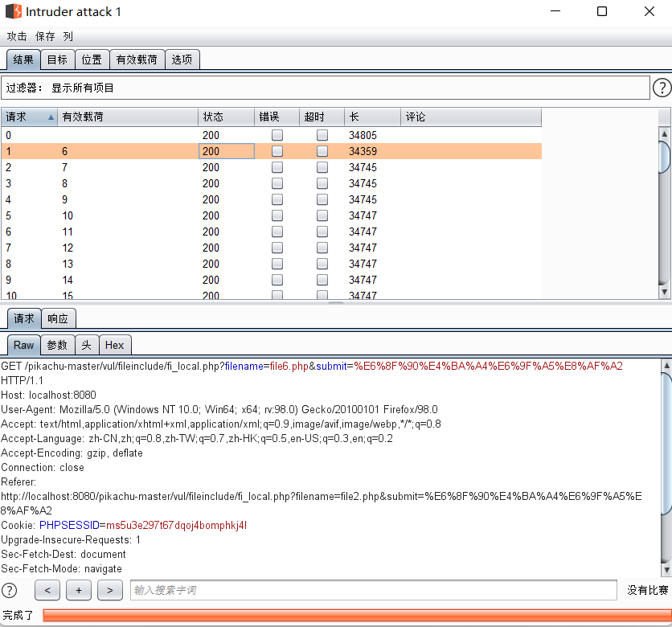This screenshot has width=672, height=627.
Task: Sort results by the 状态 column header
Action: (227, 117)
